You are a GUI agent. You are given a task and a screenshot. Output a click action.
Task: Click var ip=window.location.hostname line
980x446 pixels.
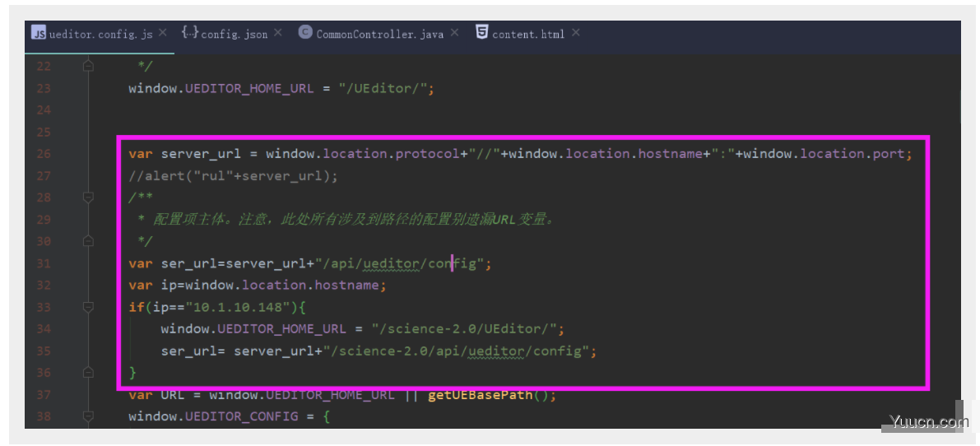pos(258,286)
